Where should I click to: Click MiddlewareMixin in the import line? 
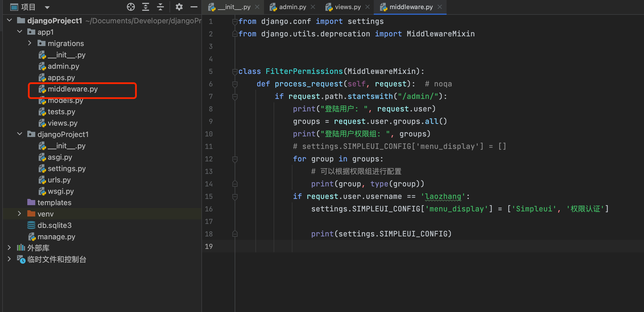click(x=441, y=34)
